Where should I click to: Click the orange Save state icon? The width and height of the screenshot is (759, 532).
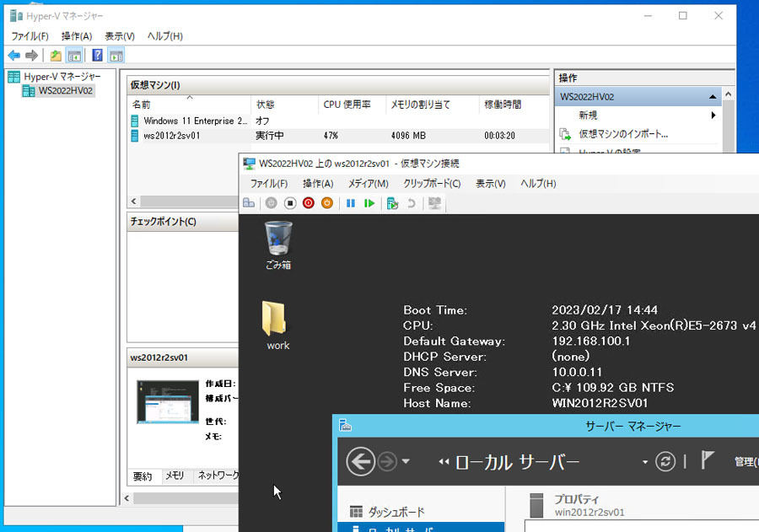point(327,203)
